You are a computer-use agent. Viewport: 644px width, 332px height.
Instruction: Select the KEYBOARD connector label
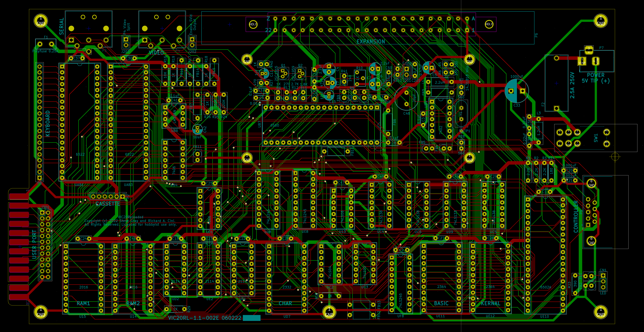pos(48,123)
